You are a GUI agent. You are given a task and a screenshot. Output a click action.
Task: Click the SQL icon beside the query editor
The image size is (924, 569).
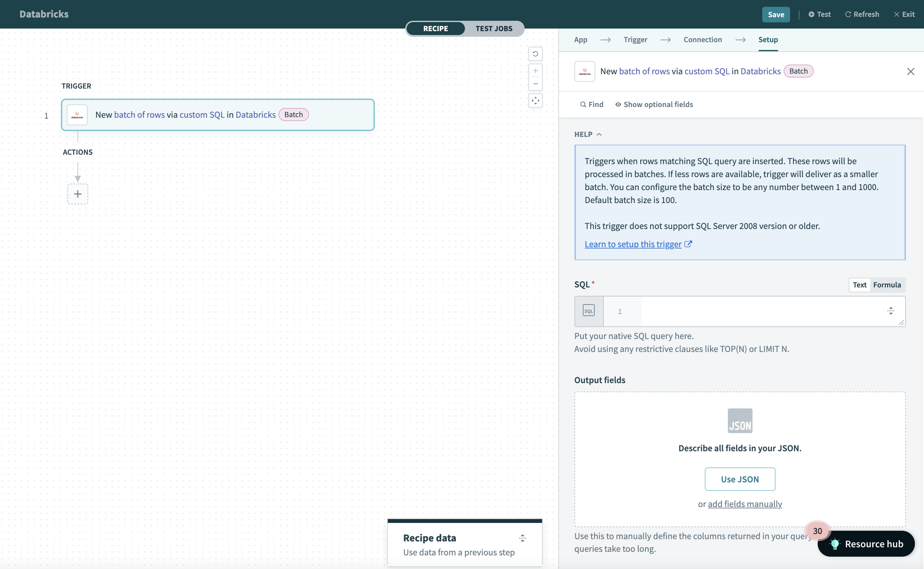(x=588, y=310)
